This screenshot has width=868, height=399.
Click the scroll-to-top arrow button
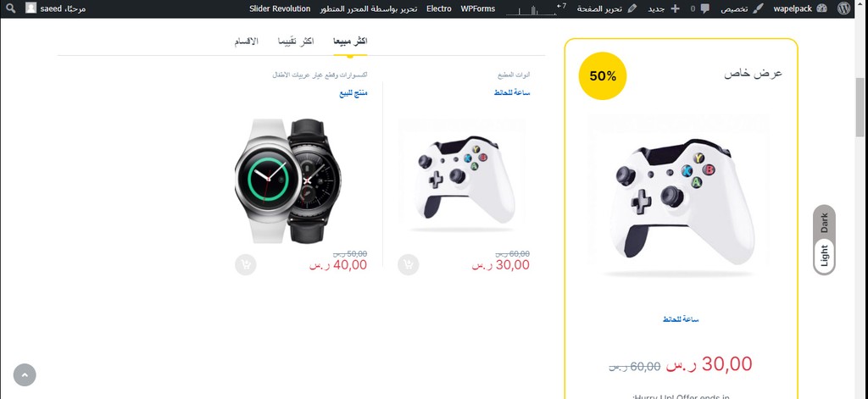click(x=25, y=374)
